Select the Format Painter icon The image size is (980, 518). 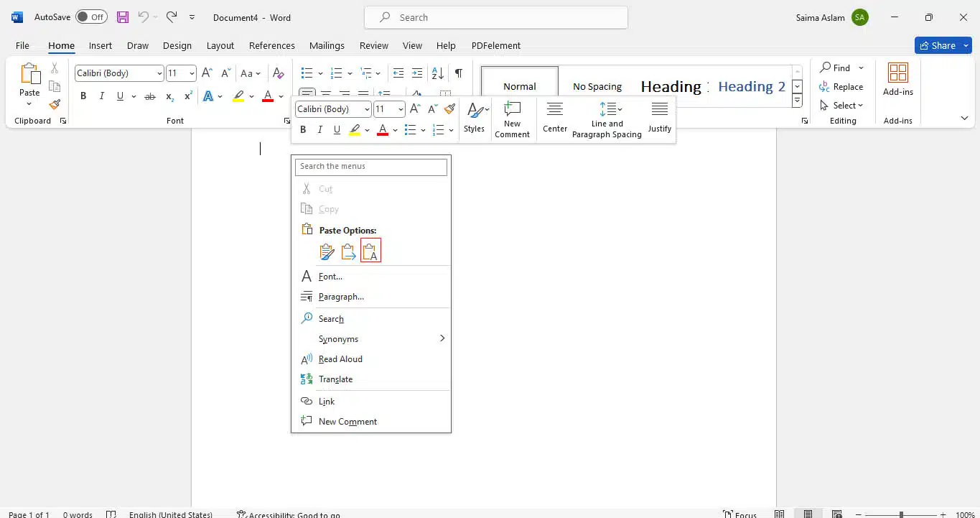[55, 103]
